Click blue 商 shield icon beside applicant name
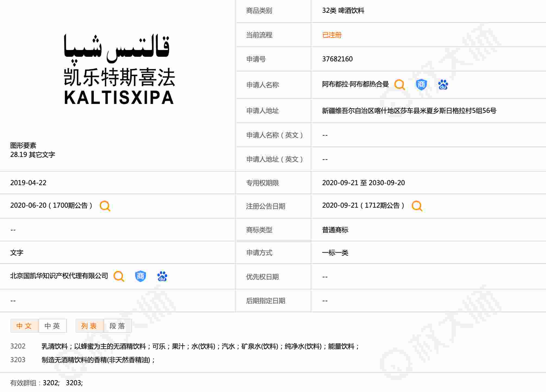The image size is (546, 392). click(421, 85)
